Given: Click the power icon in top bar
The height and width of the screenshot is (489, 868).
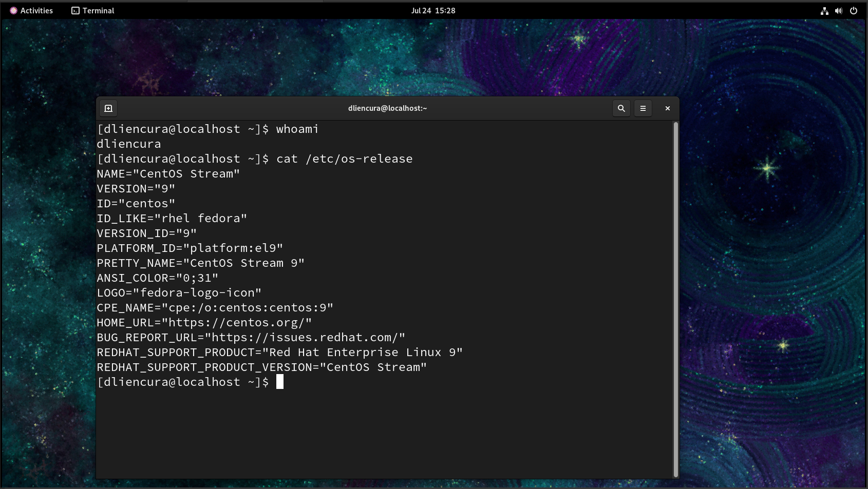Looking at the screenshot, I should pos(854,11).
